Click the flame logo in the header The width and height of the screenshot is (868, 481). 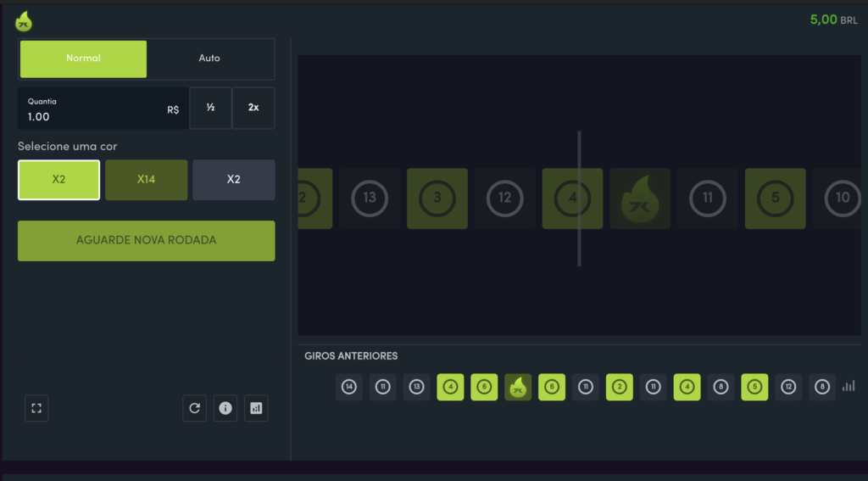pos(23,21)
